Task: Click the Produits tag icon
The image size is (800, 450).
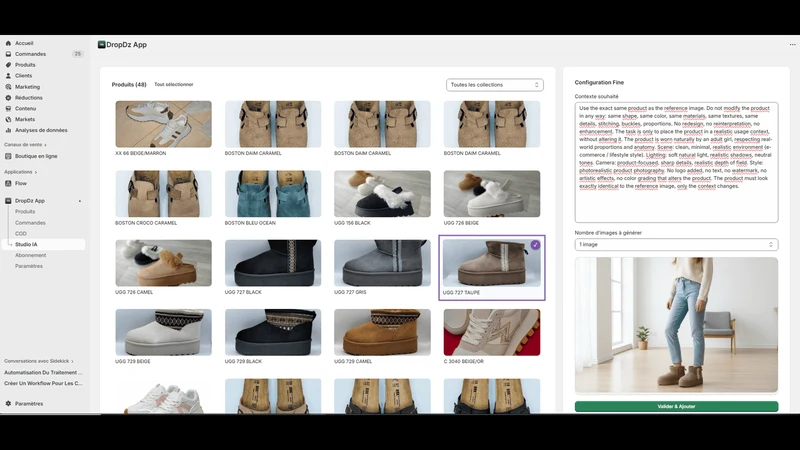Action: [x=8, y=65]
